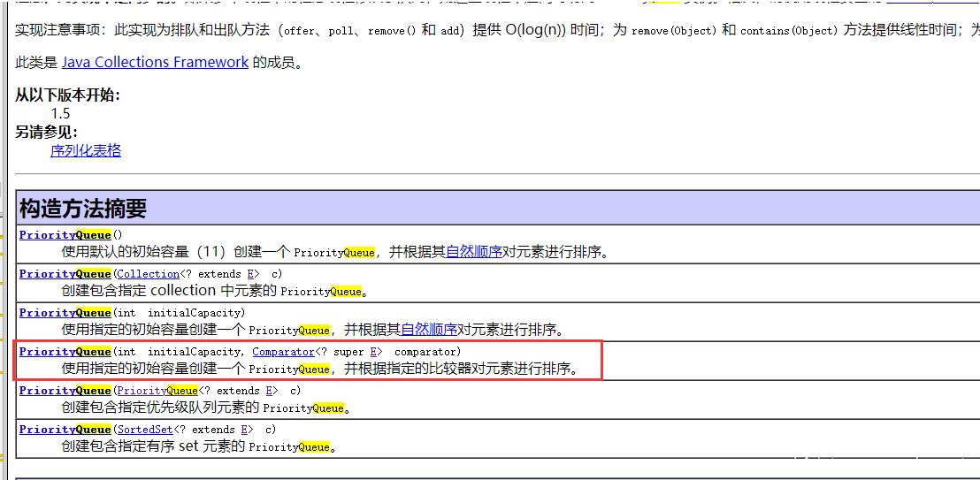
Task: Click type parameter E after Comparator<? super
Action: coord(374,352)
